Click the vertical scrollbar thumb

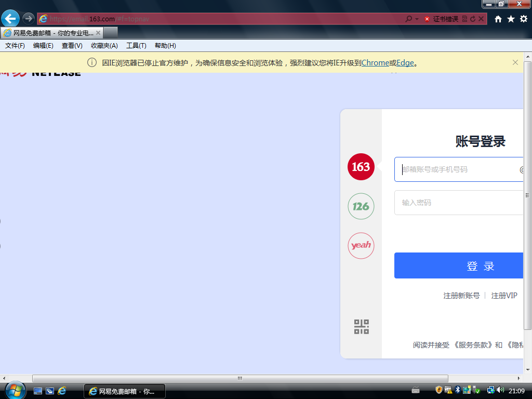click(x=528, y=195)
